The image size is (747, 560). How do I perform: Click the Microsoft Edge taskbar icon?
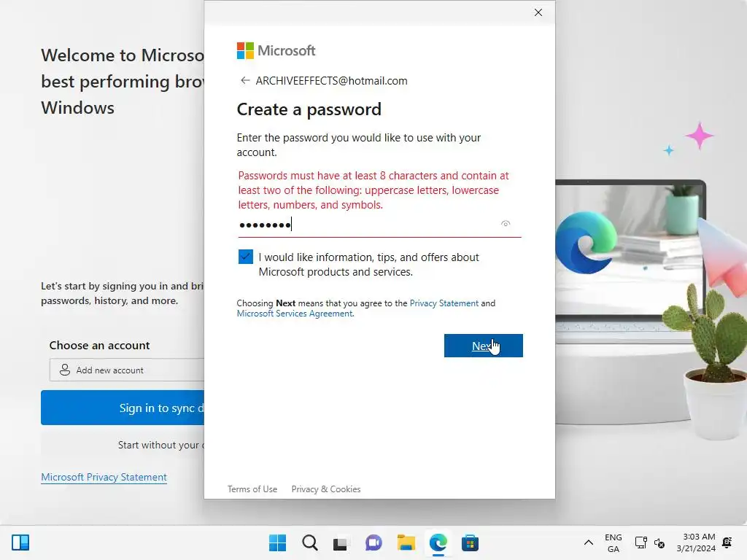(x=438, y=542)
